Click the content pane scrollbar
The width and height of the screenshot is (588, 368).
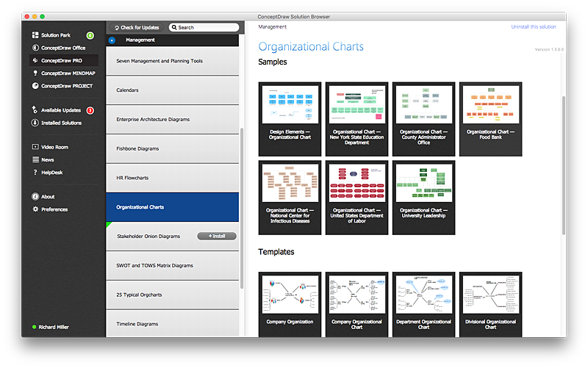(563, 165)
